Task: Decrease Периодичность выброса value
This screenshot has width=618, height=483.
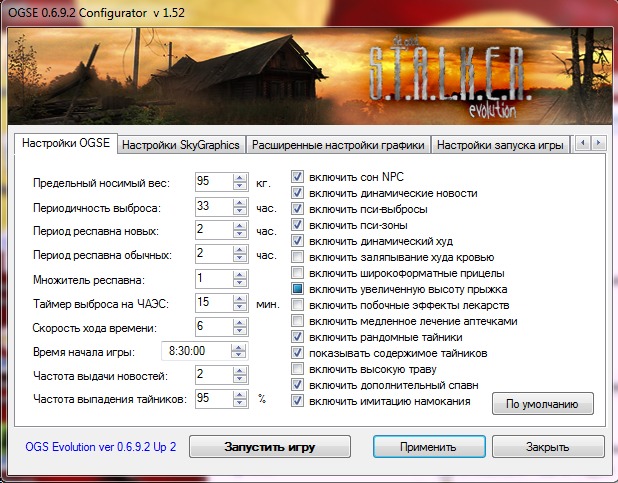Action: (x=240, y=211)
